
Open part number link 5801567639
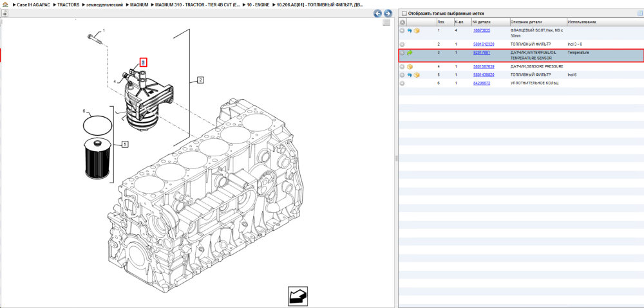tap(484, 66)
